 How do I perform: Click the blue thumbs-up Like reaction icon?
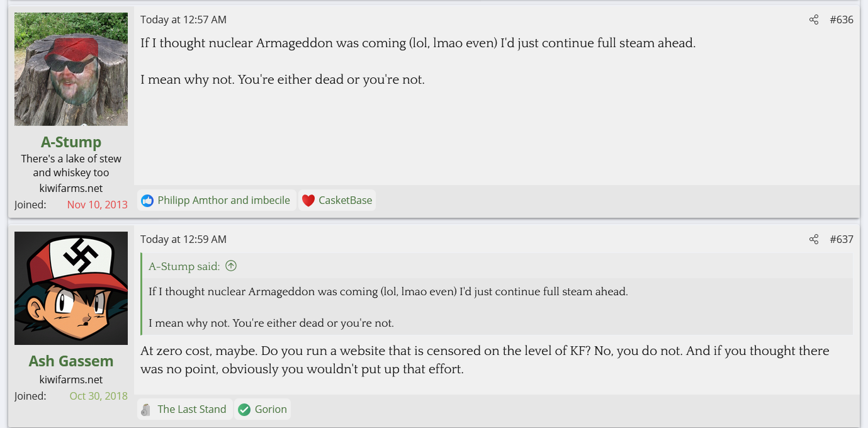[x=147, y=201]
